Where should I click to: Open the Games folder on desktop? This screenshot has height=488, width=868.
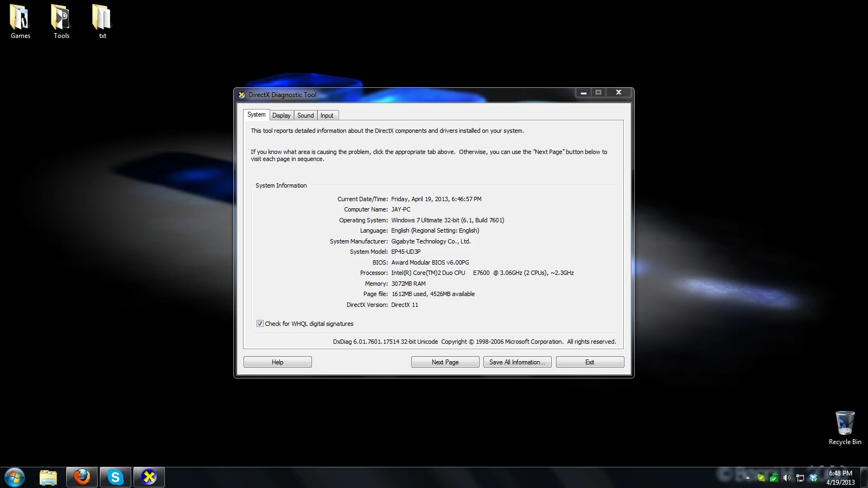pyautogui.click(x=20, y=22)
